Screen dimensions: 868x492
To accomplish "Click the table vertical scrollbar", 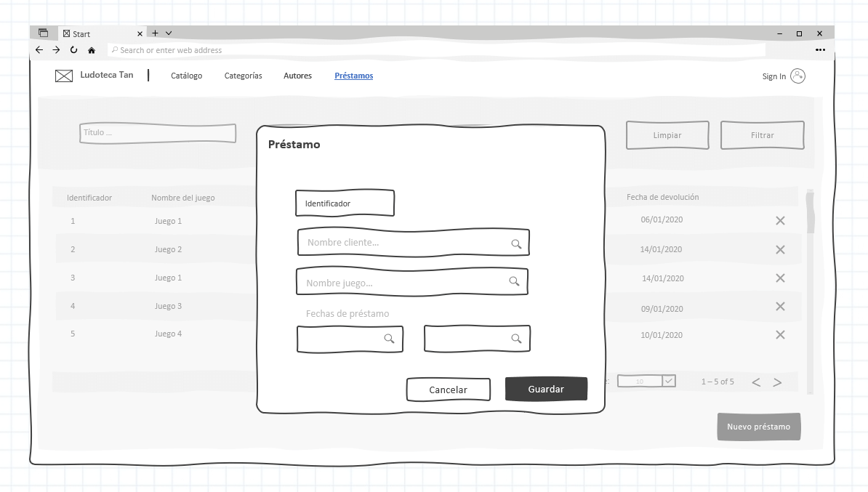I will [810, 291].
